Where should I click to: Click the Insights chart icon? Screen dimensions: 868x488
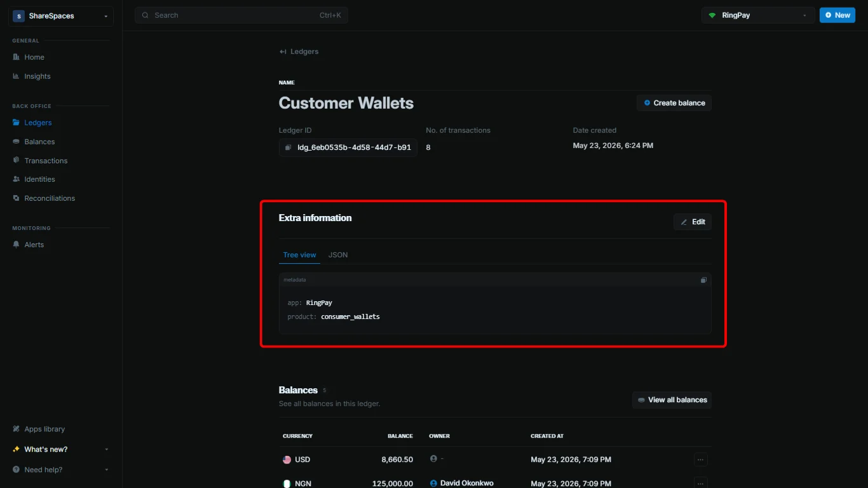click(17, 76)
